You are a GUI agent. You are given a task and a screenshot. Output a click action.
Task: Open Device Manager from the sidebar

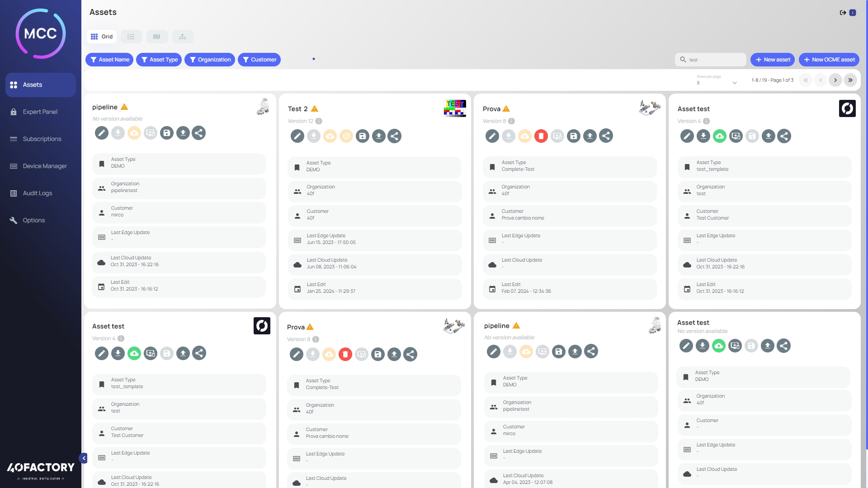[x=45, y=166]
